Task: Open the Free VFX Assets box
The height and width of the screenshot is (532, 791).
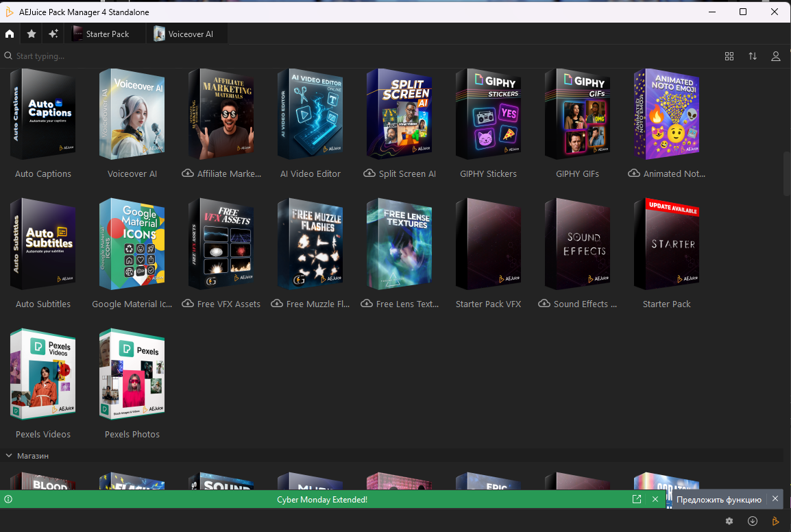Action: point(221,244)
